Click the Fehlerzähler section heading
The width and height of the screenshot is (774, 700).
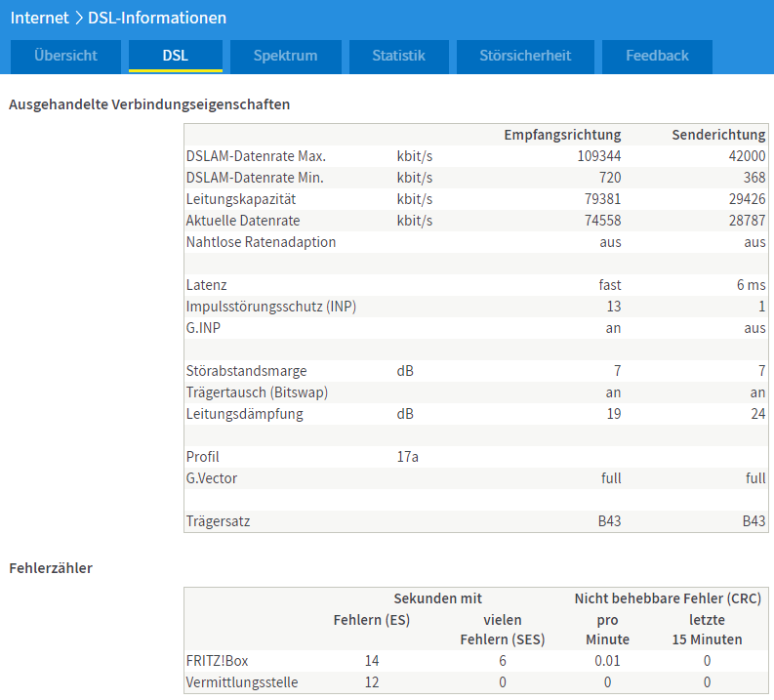(x=51, y=567)
